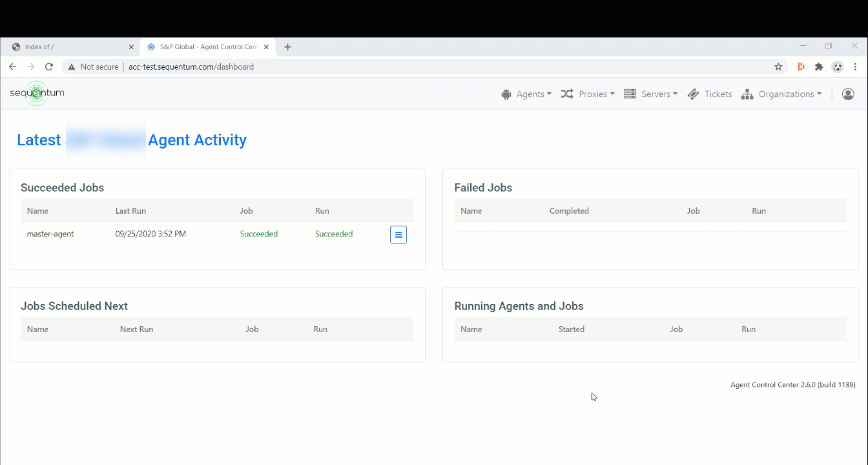Select the S&P Global Agent Control Center tab

(203, 47)
